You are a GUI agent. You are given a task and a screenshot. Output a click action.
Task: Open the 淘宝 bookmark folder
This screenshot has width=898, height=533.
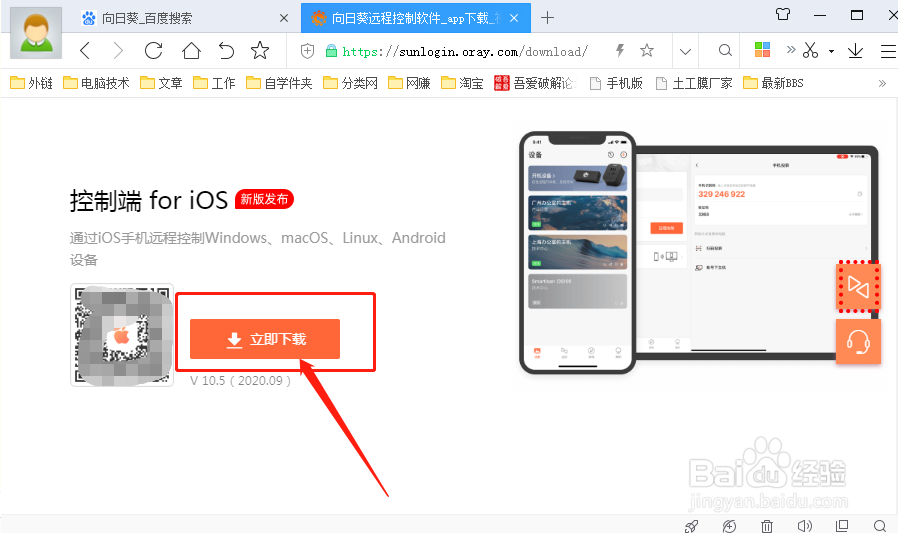pyautogui.click(x=462, y=84)
